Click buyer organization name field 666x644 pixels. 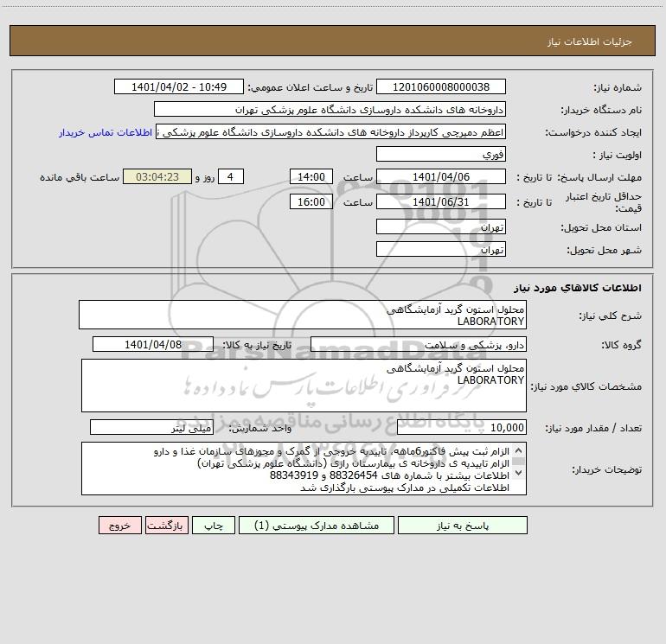[330, 109]
